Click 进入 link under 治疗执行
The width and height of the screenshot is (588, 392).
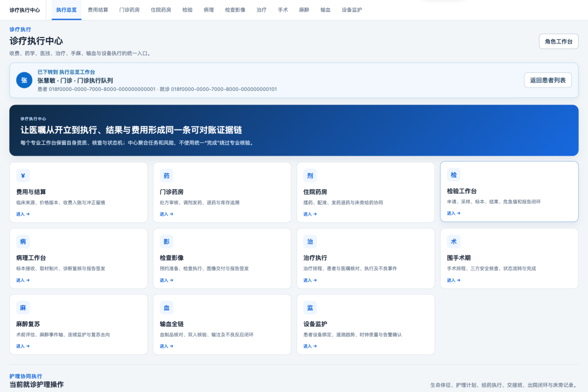[310, 280]
